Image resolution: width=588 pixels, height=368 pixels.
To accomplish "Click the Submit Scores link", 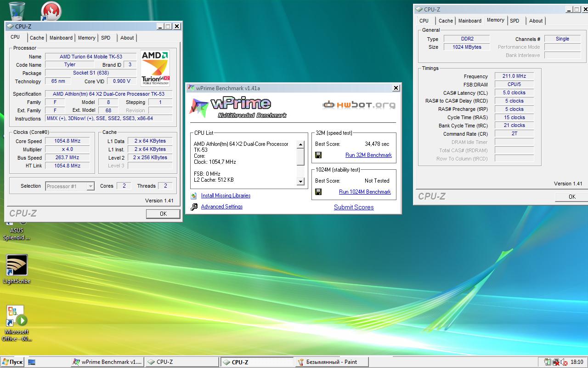I will coord(354,207).
